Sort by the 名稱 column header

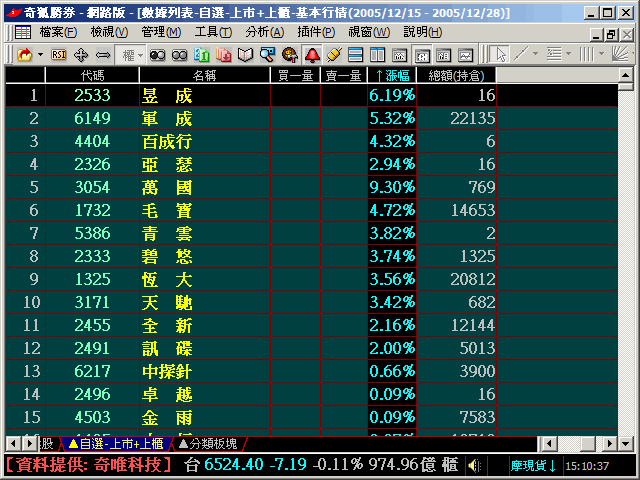pos(204,76)
